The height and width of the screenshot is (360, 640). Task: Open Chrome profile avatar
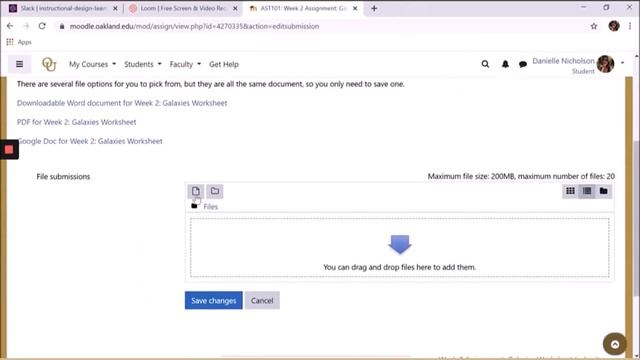coord(614,26)
